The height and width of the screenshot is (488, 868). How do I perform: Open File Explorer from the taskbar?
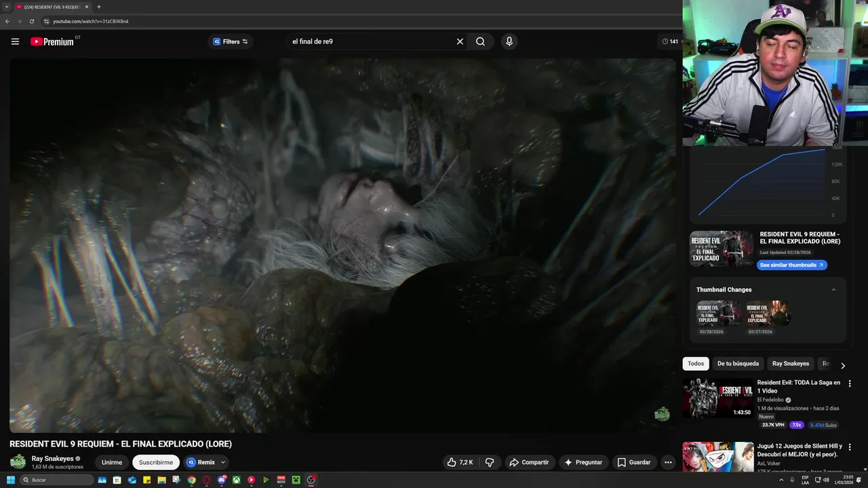(x=162, y=480)
